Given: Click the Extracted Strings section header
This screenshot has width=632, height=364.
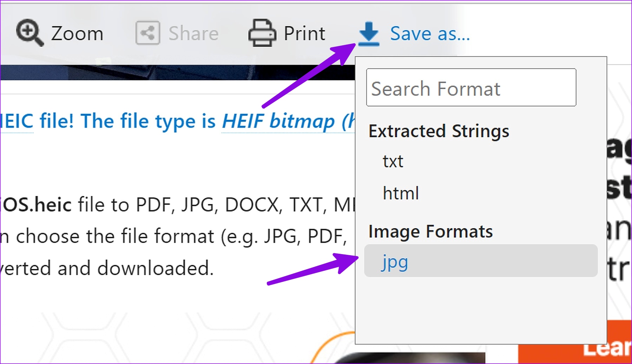Looking at the screenshot, I should tap(439, 131).
